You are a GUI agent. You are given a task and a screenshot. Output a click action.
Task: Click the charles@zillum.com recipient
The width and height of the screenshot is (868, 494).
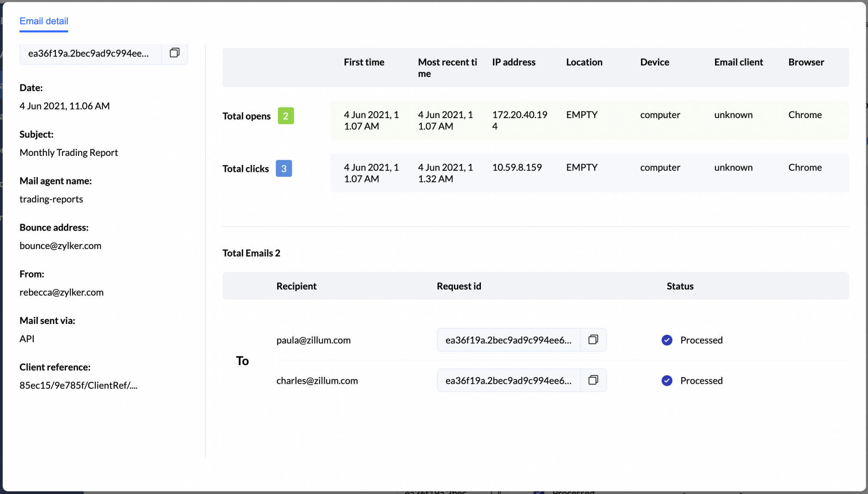317,381
